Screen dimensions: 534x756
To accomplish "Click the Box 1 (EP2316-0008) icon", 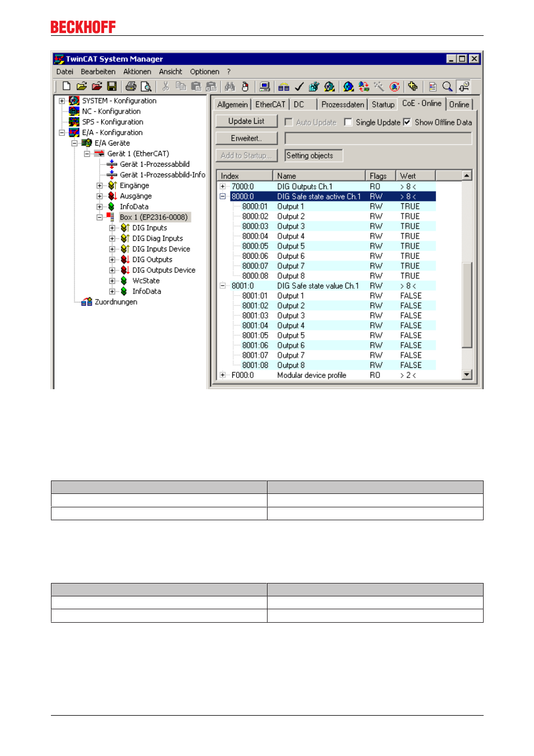I will pos(111,217).
